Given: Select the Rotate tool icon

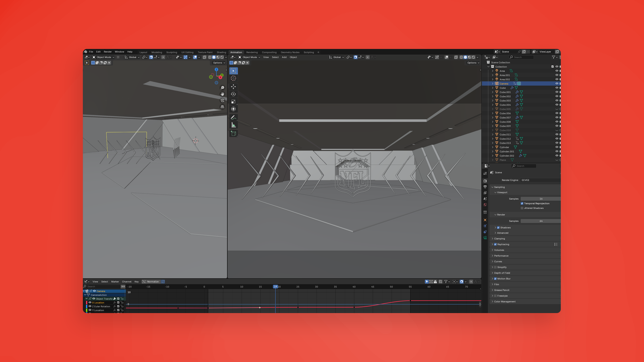Looking at the screenshot, I should pyautogui.click(x=233, y=94).
